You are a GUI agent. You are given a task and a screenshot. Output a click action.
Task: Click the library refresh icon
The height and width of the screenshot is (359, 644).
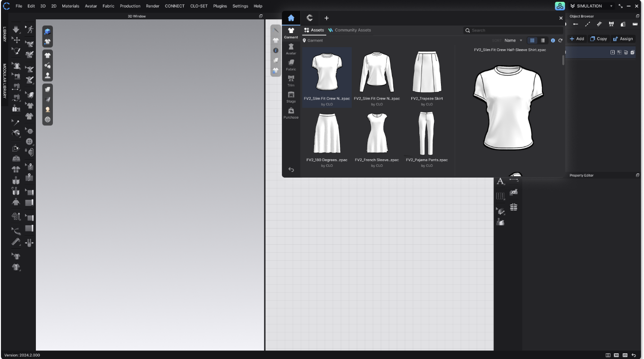coord(560,41)
